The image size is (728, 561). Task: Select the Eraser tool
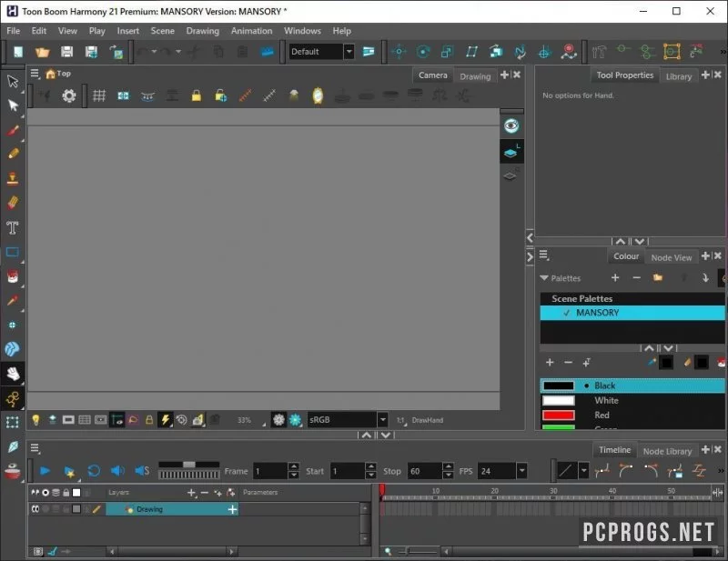tap(13, 203)
